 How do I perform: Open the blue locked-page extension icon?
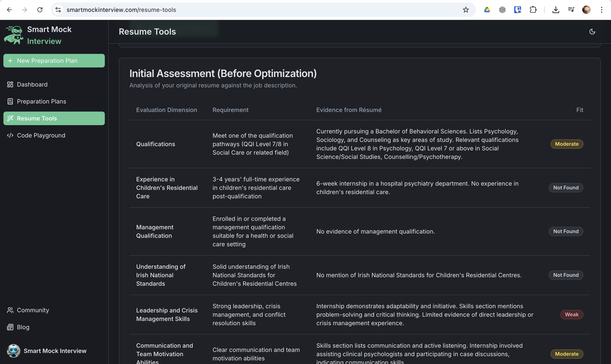(517, 10)
